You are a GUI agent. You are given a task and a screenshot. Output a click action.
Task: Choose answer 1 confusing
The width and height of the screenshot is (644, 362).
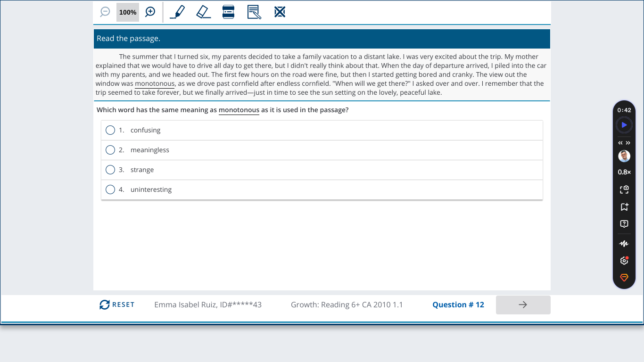(322, 130)
